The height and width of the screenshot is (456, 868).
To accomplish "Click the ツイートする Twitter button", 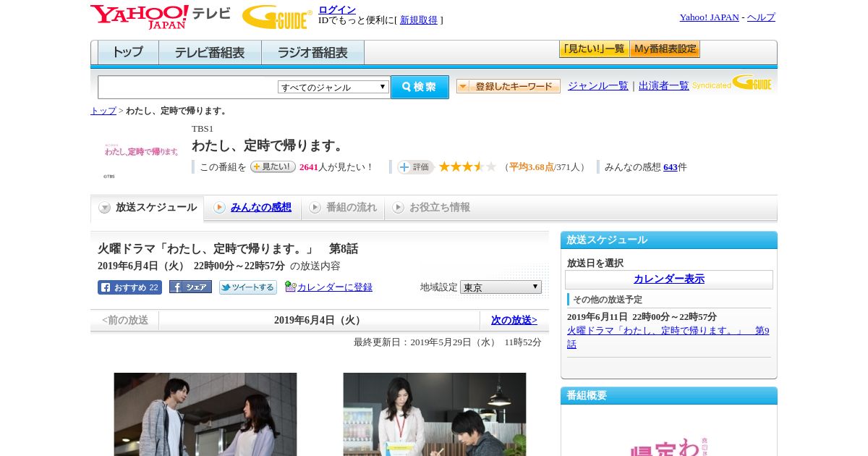I will coord(248,287).
